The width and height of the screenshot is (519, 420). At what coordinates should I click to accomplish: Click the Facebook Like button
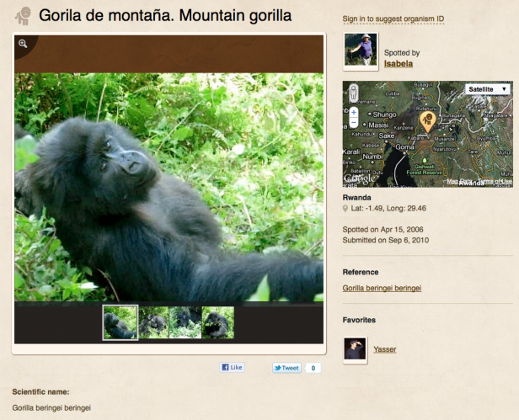click(232, 368)
